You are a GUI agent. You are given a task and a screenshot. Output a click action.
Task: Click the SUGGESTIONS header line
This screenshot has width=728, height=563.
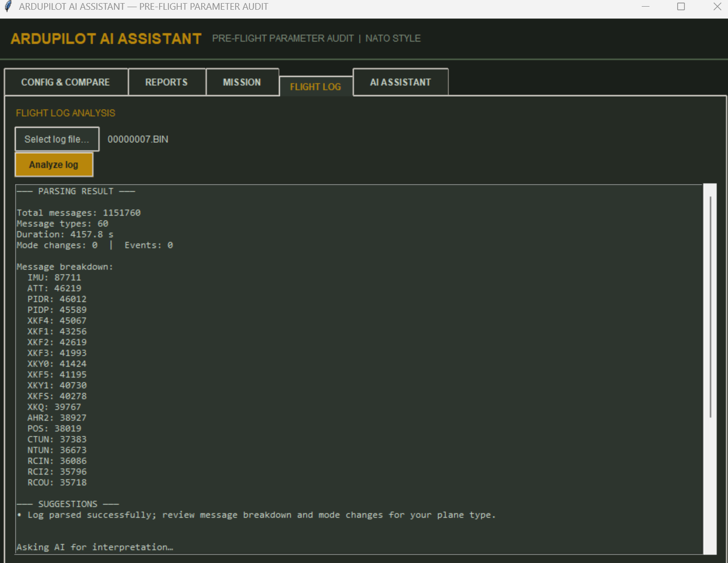pos(68,504)
